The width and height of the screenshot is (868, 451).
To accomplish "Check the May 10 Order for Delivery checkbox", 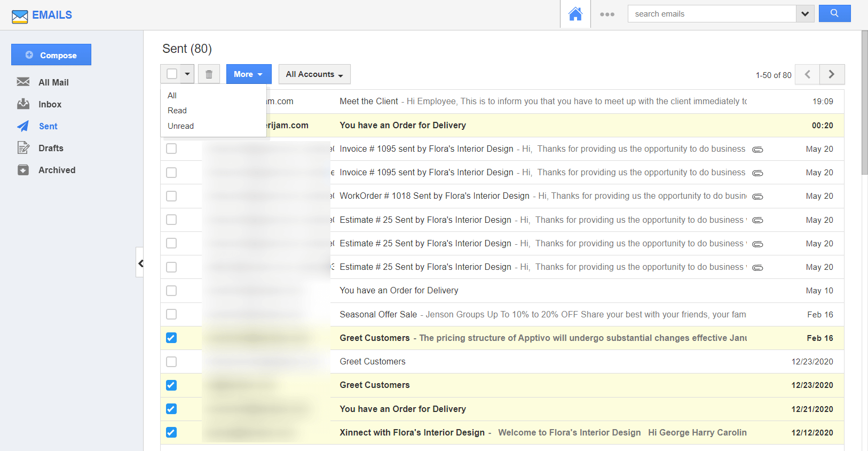I will (171, 291).
